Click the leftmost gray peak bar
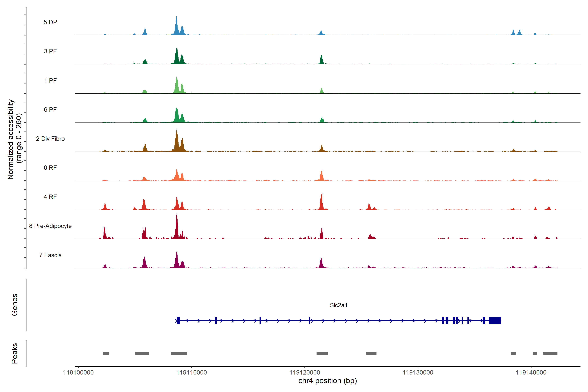Viewport: 588px width, 392px height. (x=106, y=353)
